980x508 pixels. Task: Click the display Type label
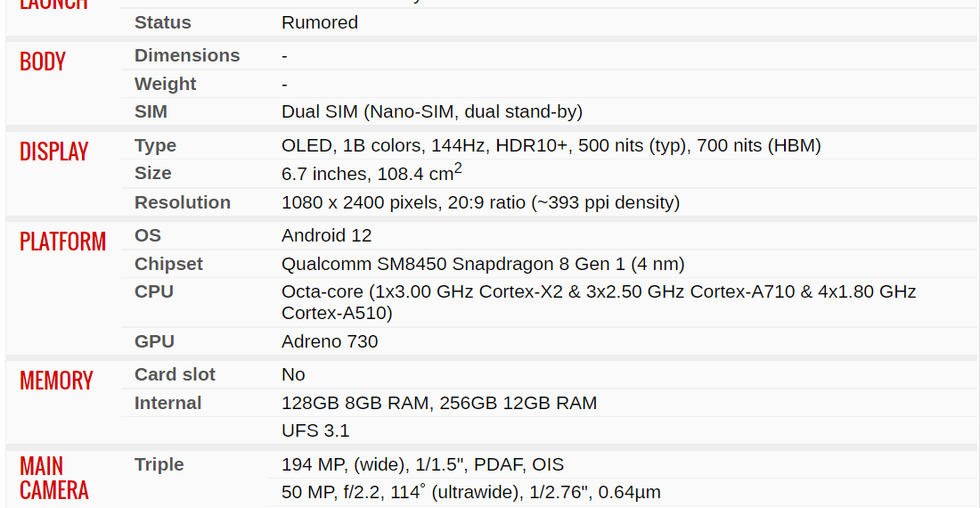(x=155, y=145)
